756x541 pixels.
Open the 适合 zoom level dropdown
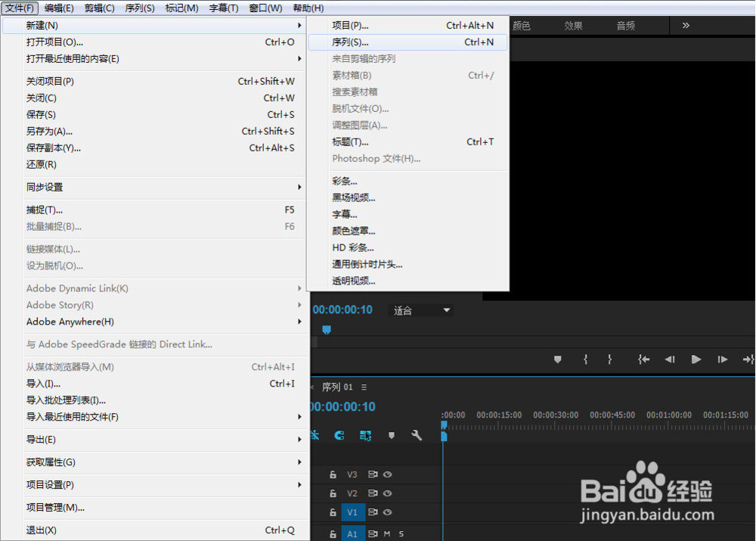coord(421,310)
